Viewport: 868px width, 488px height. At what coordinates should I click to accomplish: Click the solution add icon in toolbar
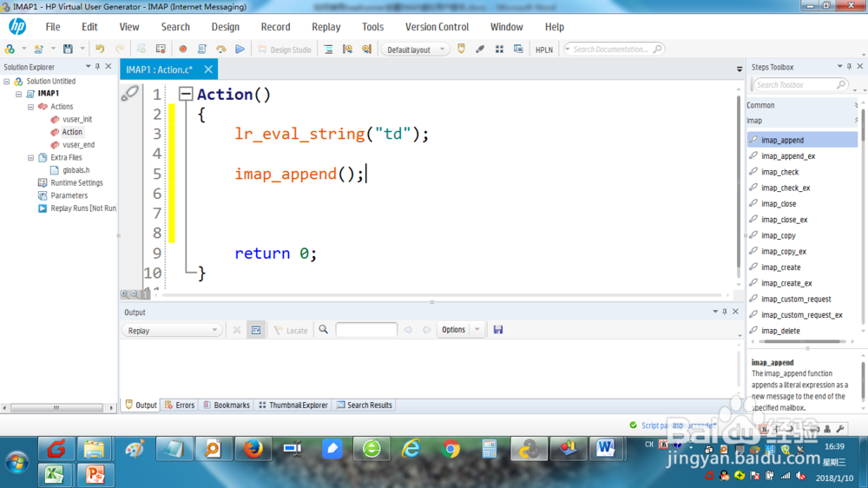click(10, 49)
